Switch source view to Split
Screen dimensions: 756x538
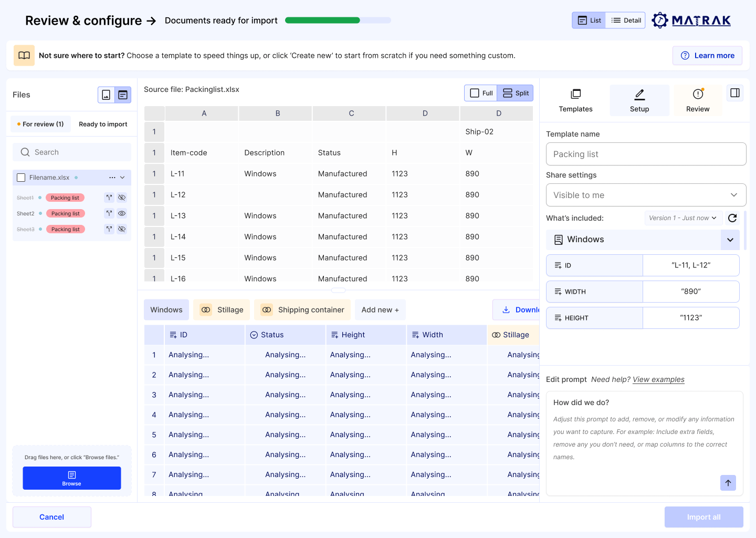515,93
